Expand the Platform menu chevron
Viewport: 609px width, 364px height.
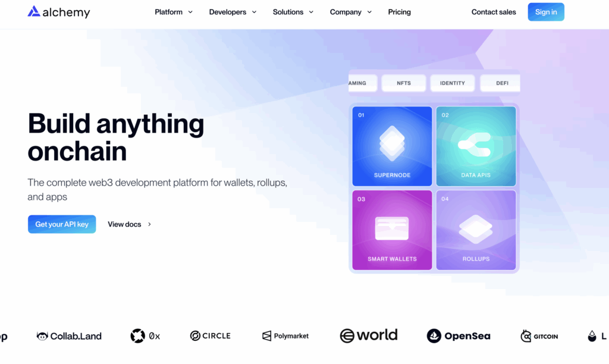tap(190, 12)
